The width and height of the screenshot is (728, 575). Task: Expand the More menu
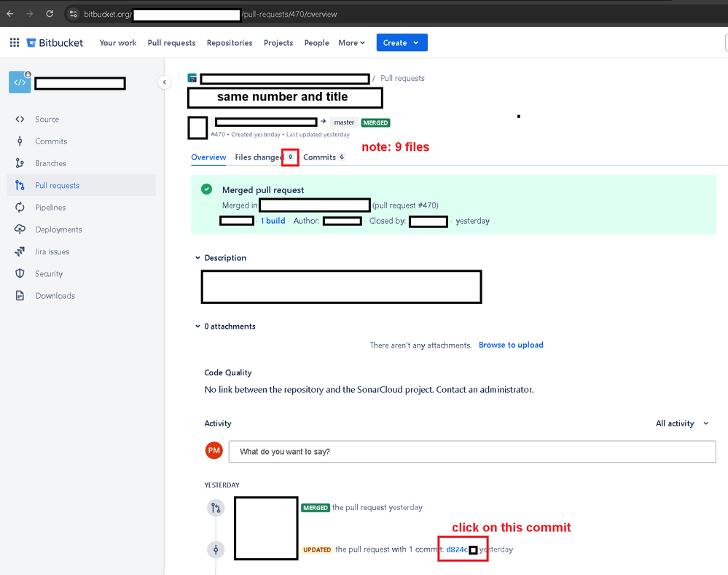351,43
